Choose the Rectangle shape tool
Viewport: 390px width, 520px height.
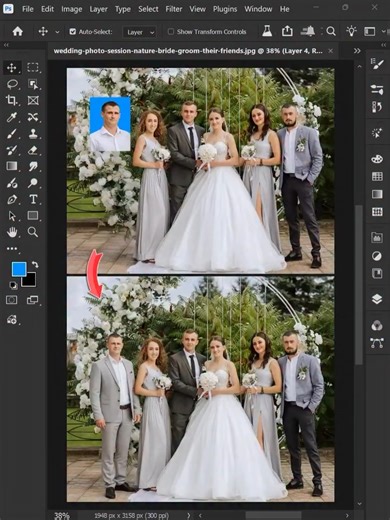[x=33, y=216]
